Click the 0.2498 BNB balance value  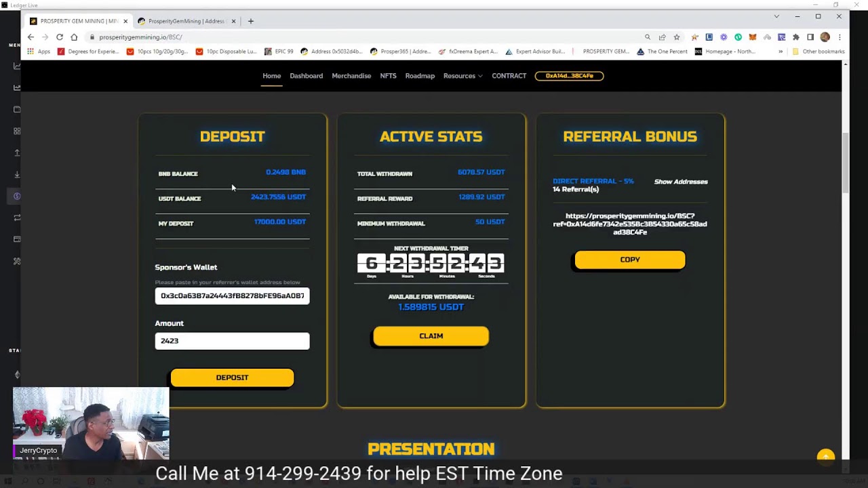coord(285,172)
